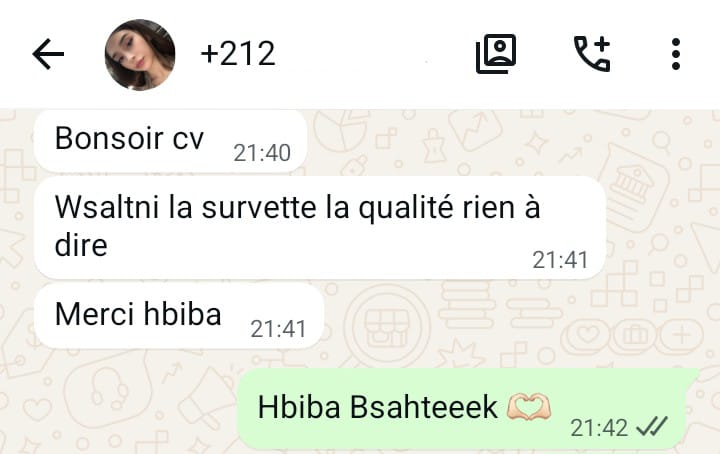This screenshot has width=720, height=454.
Task: Open the media gallery icon
Action: click(x=496, y=54)
